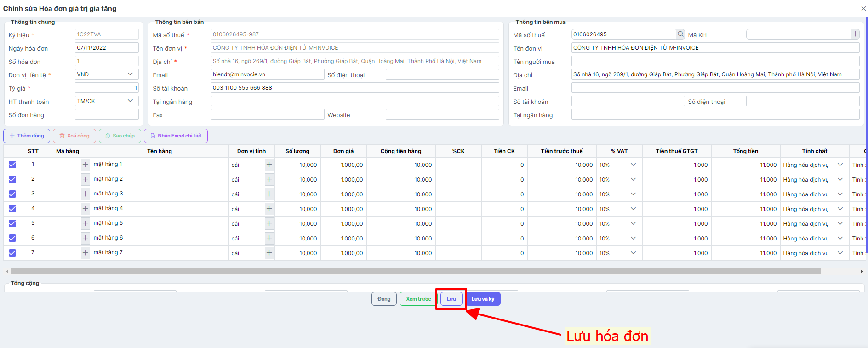Click the Số đơn hàng input field

tap(107, 114)
